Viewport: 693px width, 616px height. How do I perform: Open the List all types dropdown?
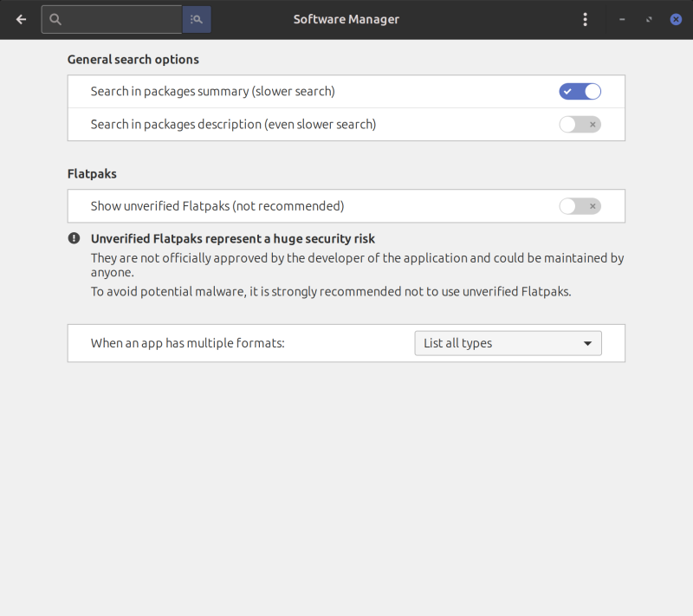pos(508,343)
